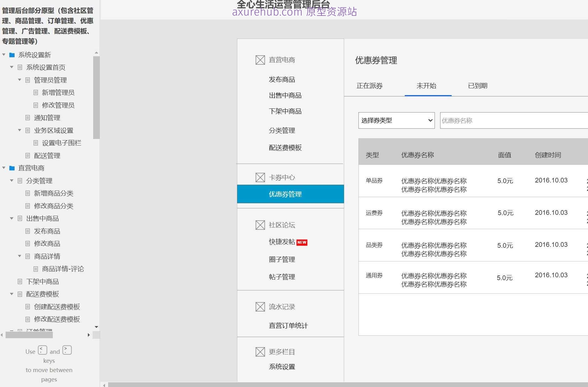Open 圈子管理 in the side menu
Viewport: 588px width, 387px height.
click(x=282, y=259)
